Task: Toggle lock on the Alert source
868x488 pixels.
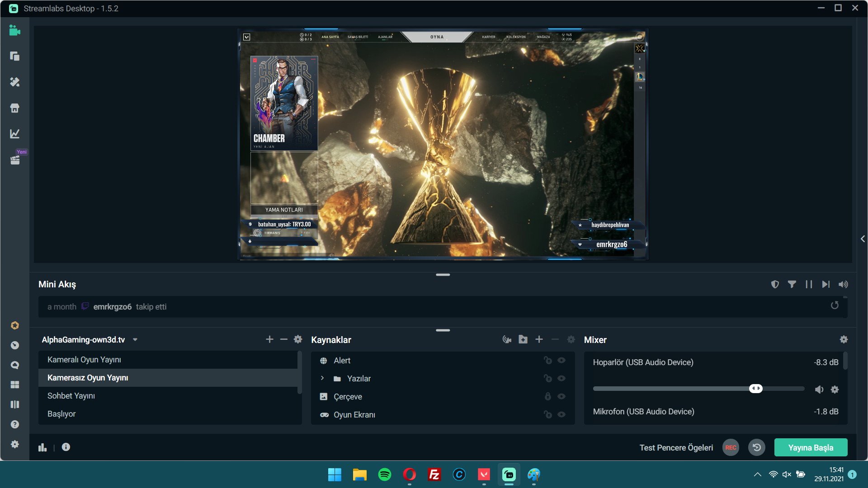Action: (x=548, y=360)
